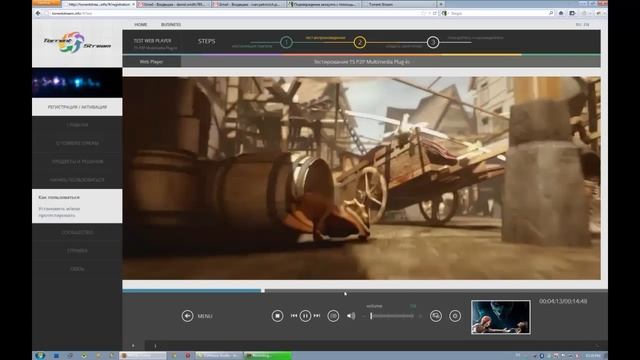Viewport: 640px width, 360px height.
Task: Pause the playing video
Action: click(305, 316)
